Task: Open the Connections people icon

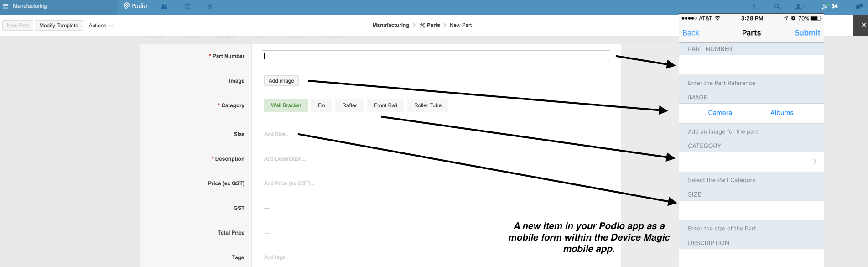Action: [165, 7]
